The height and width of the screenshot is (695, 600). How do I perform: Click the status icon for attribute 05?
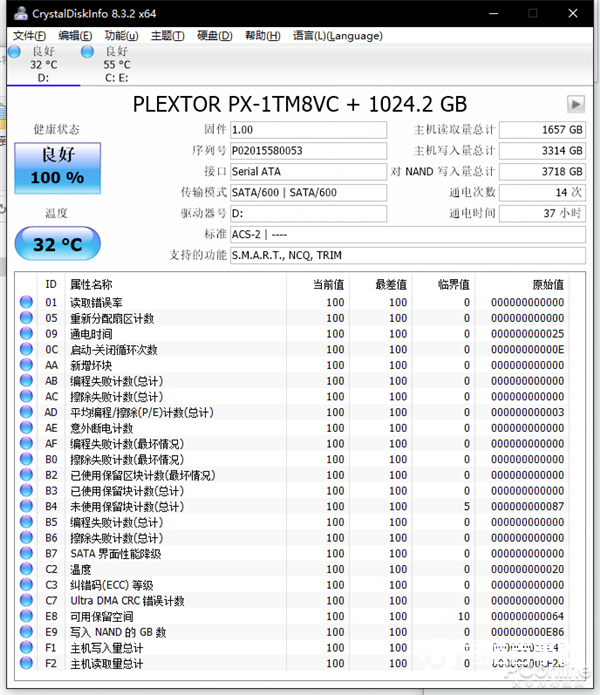click(27, 317)
